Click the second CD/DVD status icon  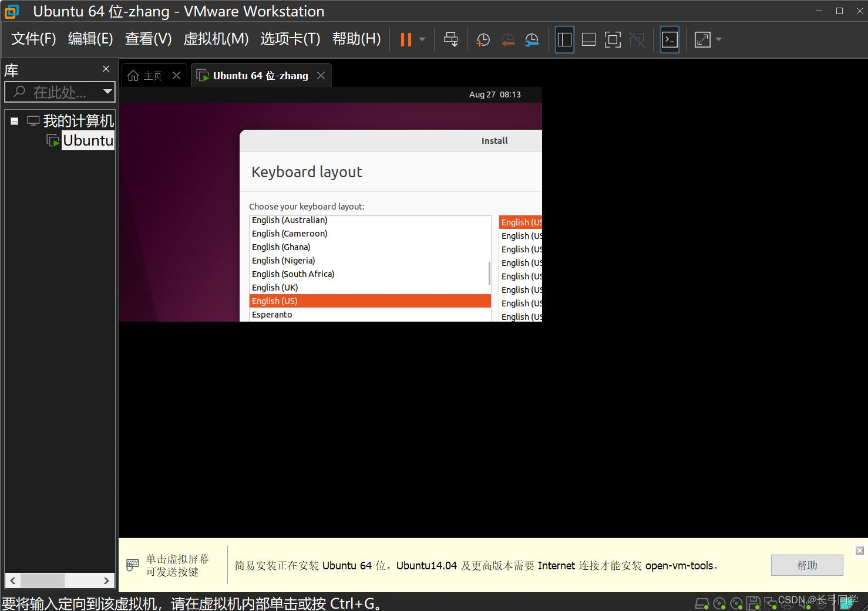[x=736, y=603]
